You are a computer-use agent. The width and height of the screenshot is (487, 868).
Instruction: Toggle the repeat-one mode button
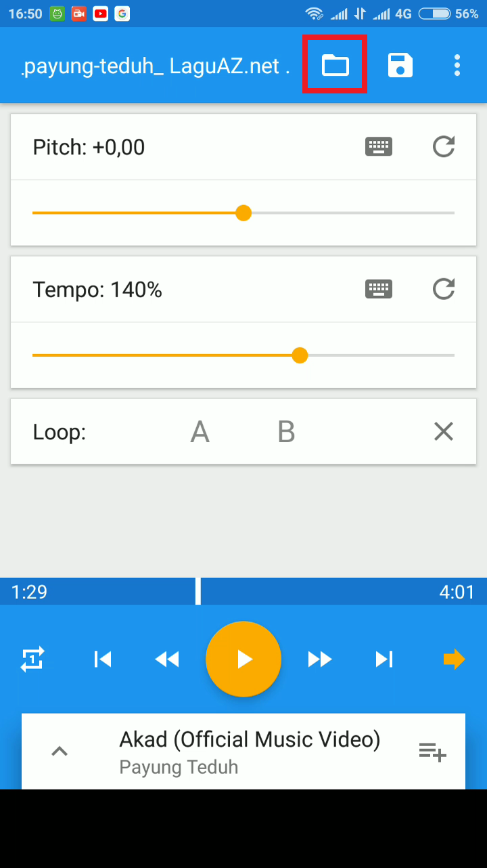tap(33, 659)
